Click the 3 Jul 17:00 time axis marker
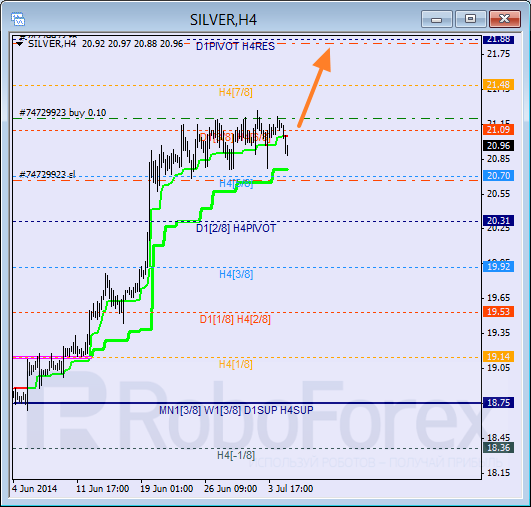The image size is (531, 507). pos(291,489)
